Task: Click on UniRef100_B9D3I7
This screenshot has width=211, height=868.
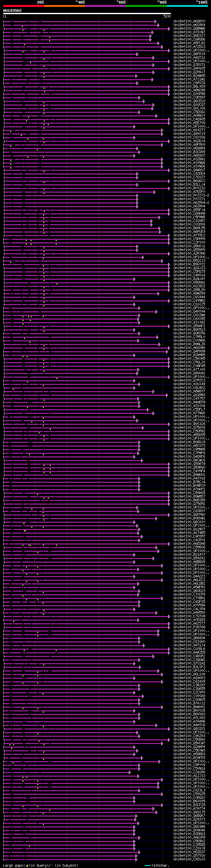Action: click(190, 36)
